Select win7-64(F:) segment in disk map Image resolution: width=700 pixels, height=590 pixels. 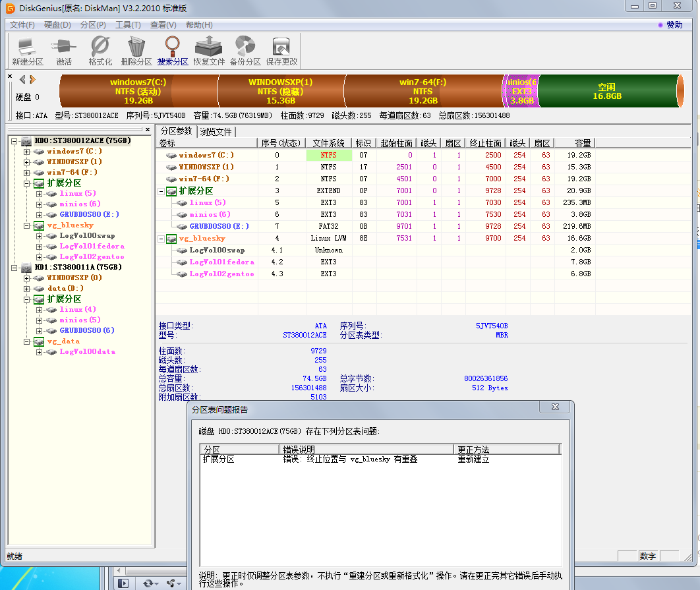tap(423, 91)
